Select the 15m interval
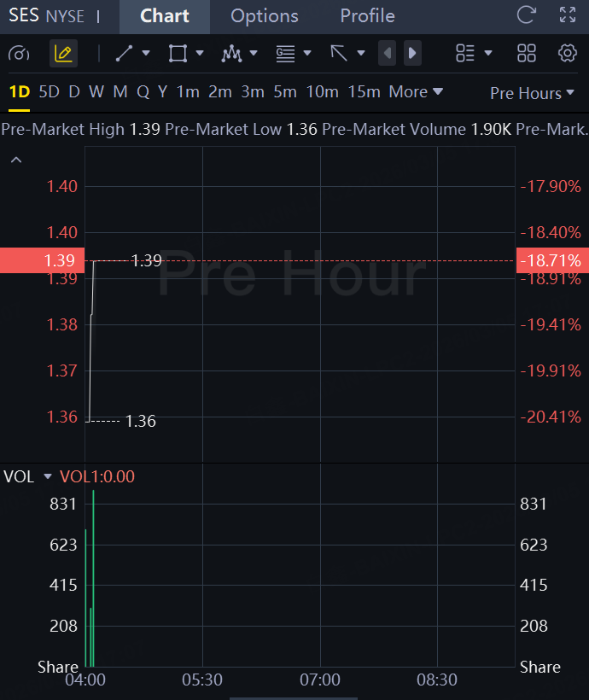Viewport: 589px width, 700px height. tap(364, 91)
